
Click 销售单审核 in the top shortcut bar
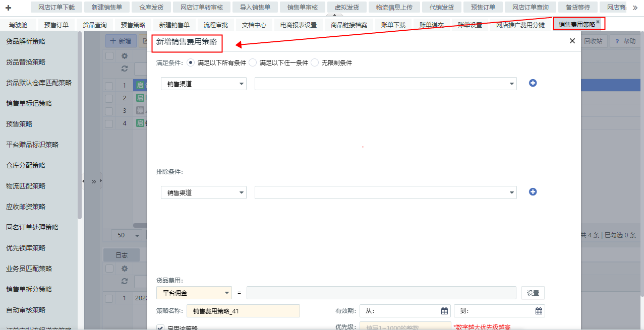[303, 8]
